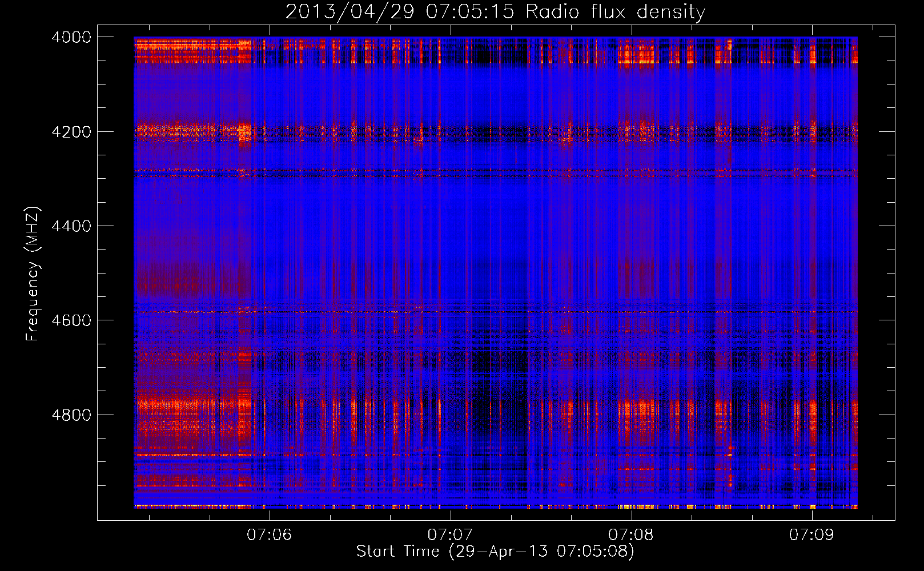Select the 4000 frequency tick label
The height and width of the screenshot is (571, 924).
tap(71, 37)
